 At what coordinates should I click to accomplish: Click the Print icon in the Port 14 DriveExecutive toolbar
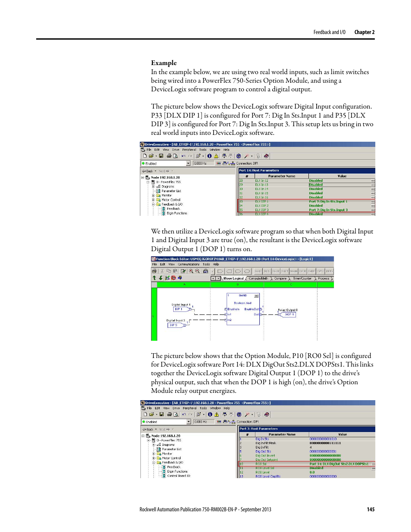tap(169, 156)
